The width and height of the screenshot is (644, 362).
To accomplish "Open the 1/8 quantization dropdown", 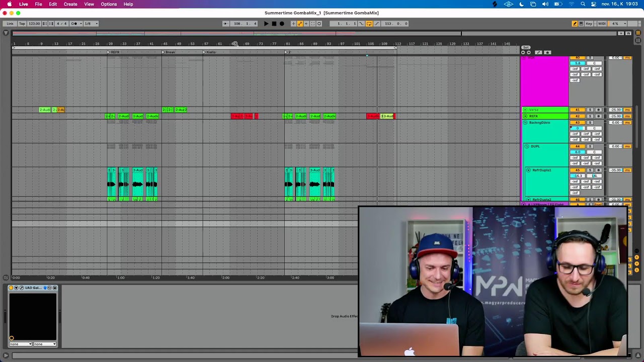I will pyautogui.click(x=91, y=24).
